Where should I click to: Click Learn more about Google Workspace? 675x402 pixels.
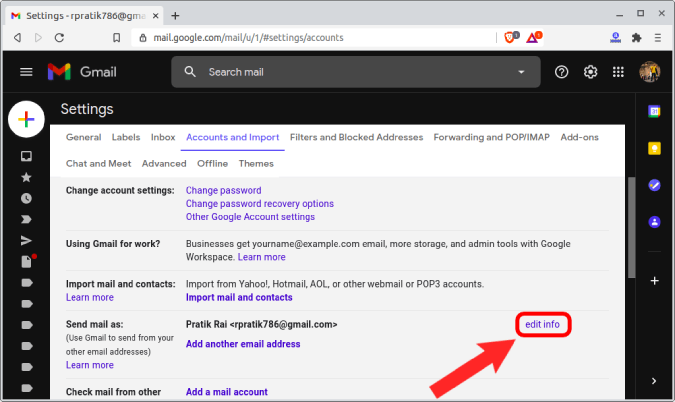261,257
